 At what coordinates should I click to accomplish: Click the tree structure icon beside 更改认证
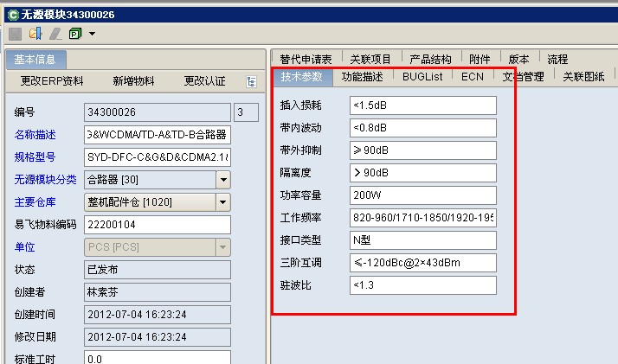252,81
